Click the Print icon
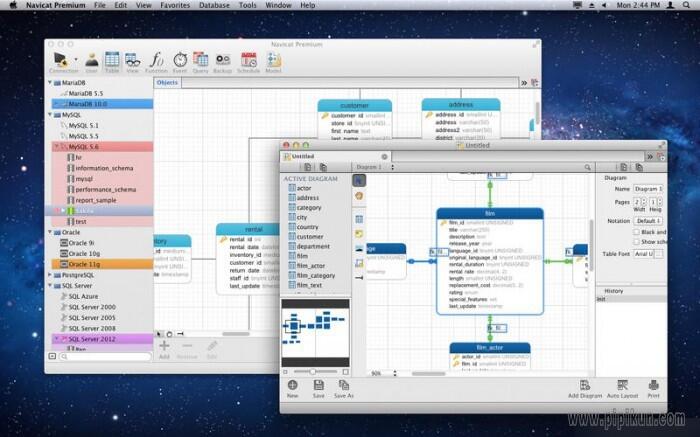The width and height of the screenshot is (700, 437). [x=654, y=385]
